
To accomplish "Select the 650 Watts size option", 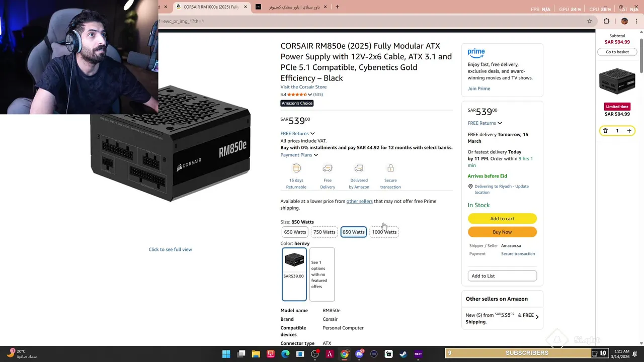I will click(x=295, y=232).
